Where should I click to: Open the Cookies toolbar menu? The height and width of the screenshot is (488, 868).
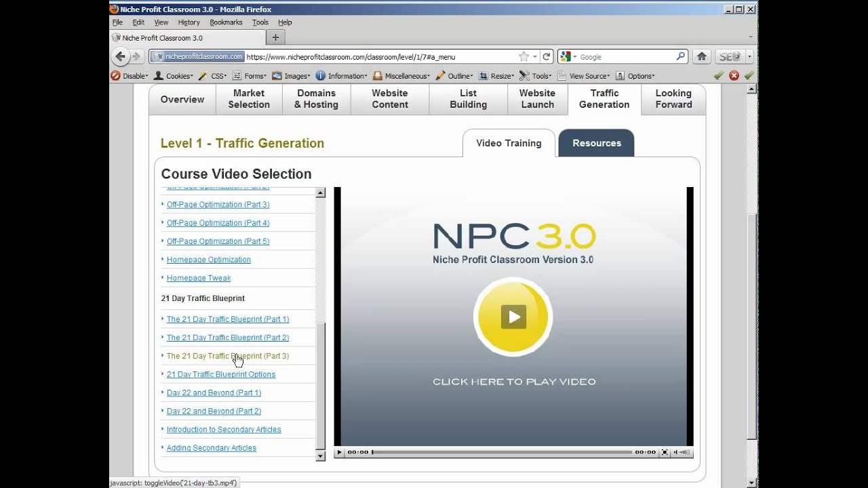(174, 76)
